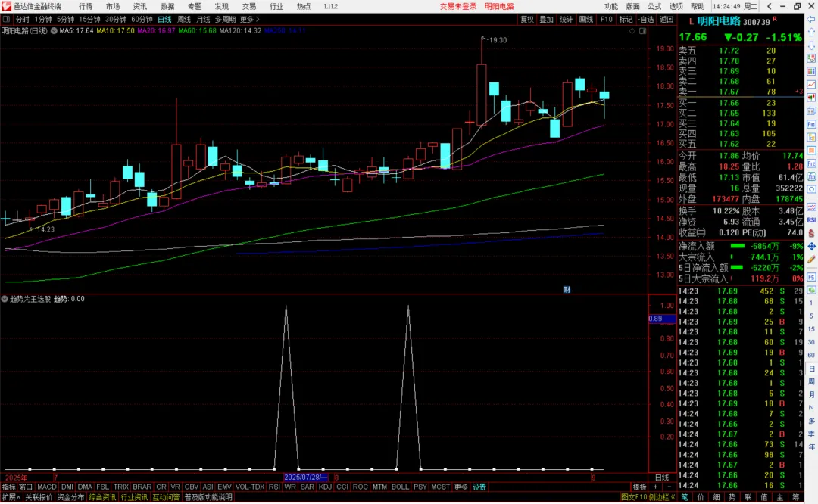Click 交易未登录 login status text
Screen dimensions: 818x504
pos(458,6)
